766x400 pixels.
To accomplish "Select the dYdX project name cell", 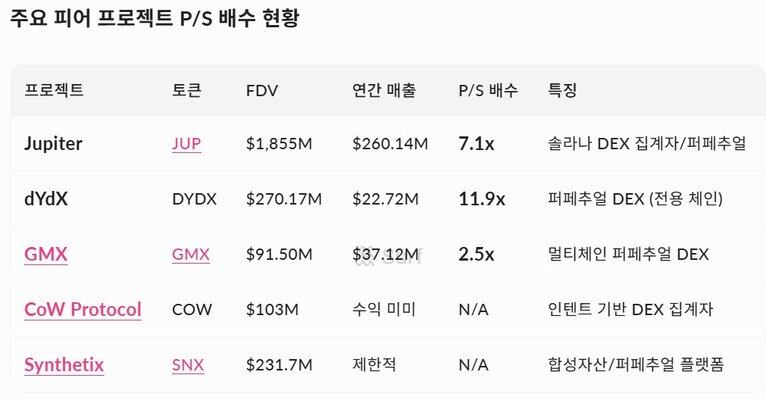I will (46, 199).
